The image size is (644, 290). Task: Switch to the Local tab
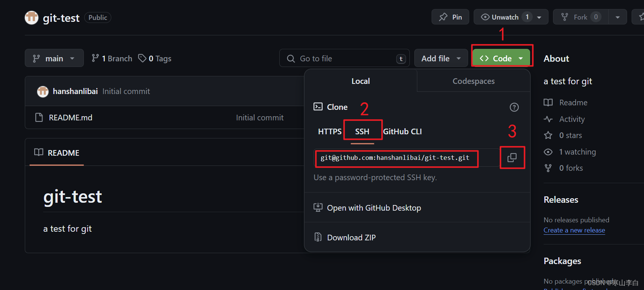click(x=361, y=81)
